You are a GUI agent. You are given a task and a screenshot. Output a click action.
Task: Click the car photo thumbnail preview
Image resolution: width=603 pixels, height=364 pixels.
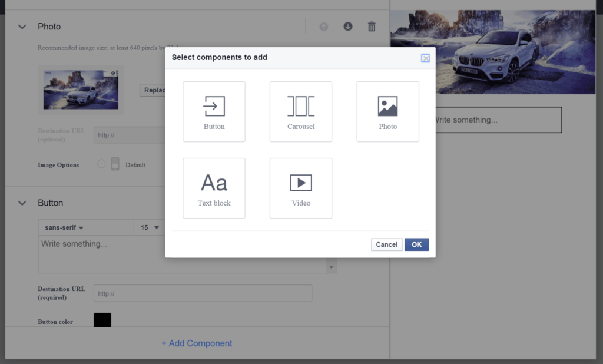click(81, 89)
